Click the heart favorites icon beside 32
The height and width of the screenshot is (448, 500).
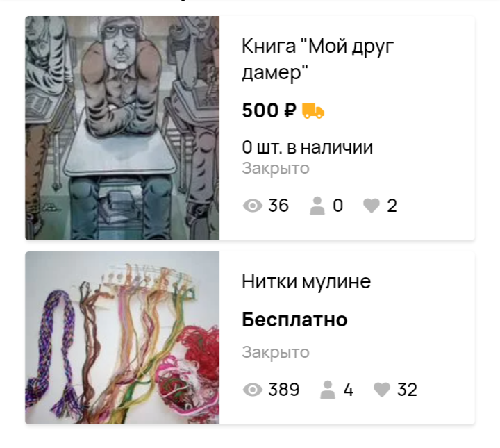[x=382, y=390]
